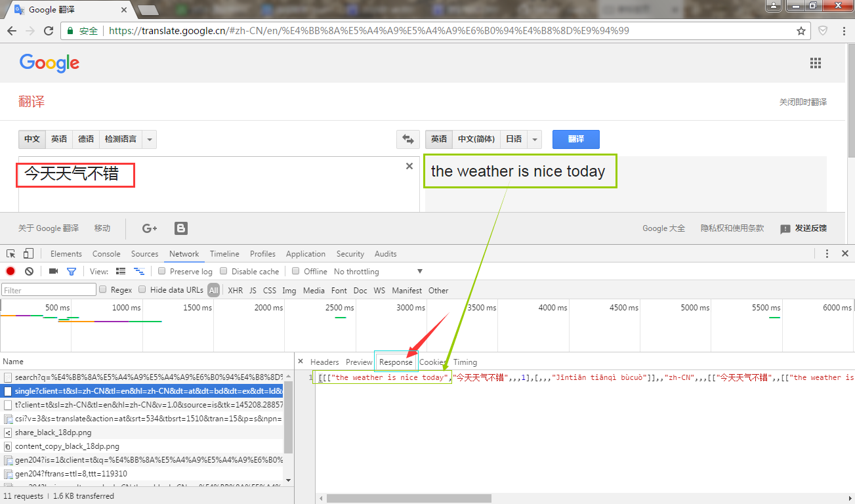Select the content_copy_black_18dp.png request
Image resolution: width=855 pixels, height=504 pixels.
click(142, 446)
